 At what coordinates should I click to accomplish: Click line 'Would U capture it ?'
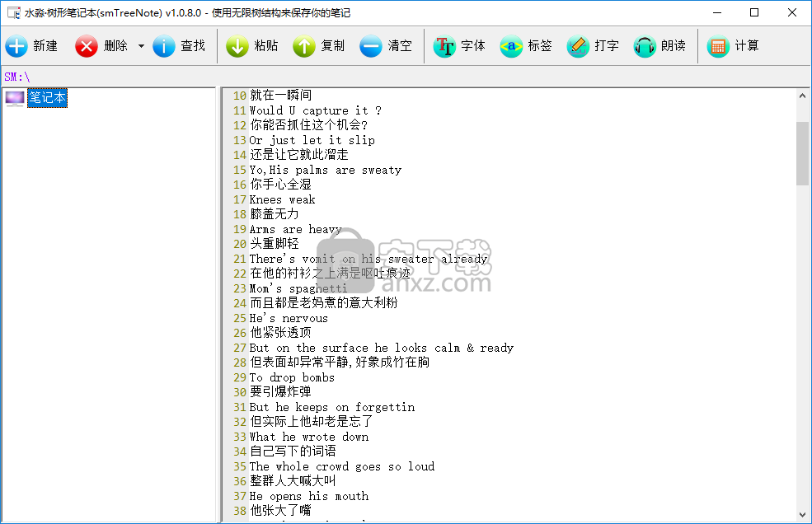pyautogui.click(x=316, y=110)
